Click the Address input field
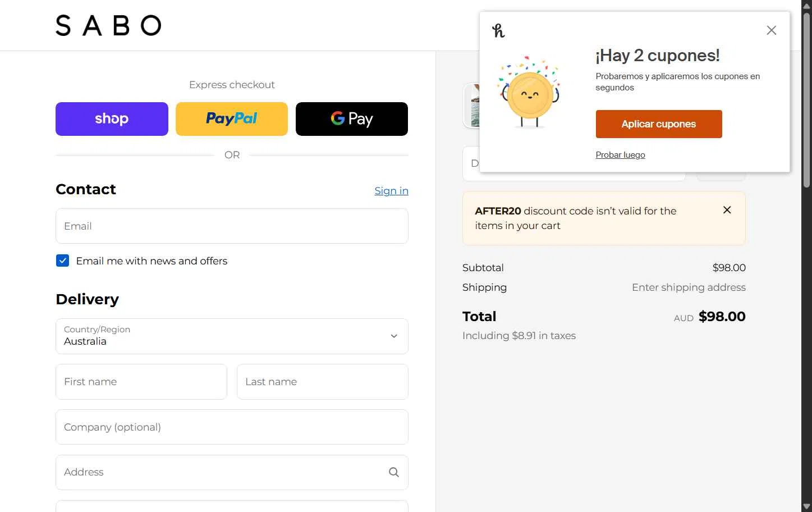Viewport: 812px width, 512px height. point(222,472)
